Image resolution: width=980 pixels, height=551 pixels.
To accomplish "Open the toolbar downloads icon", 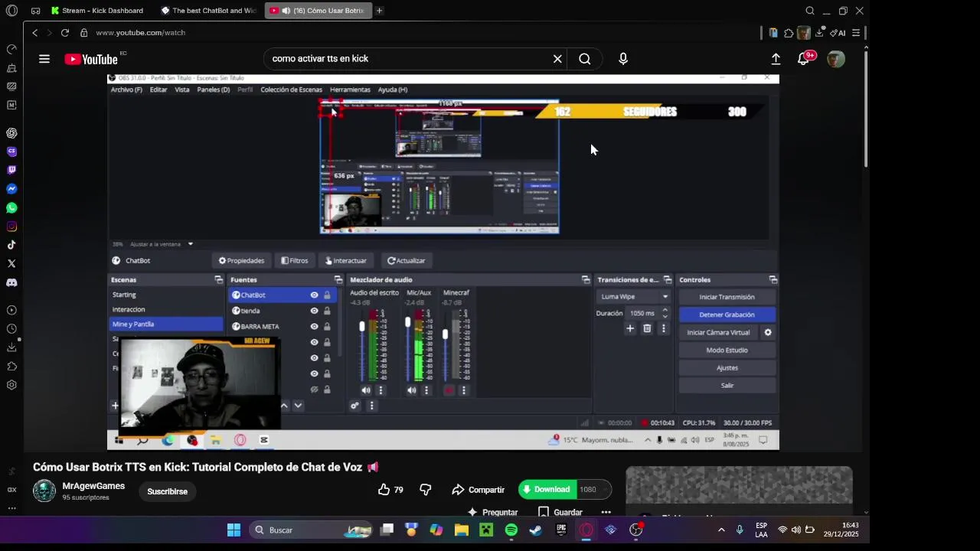I will [819, 33].
